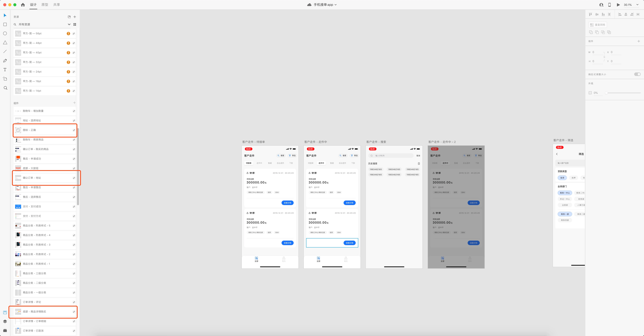Select the Rectangle tool

coord(5,25)
